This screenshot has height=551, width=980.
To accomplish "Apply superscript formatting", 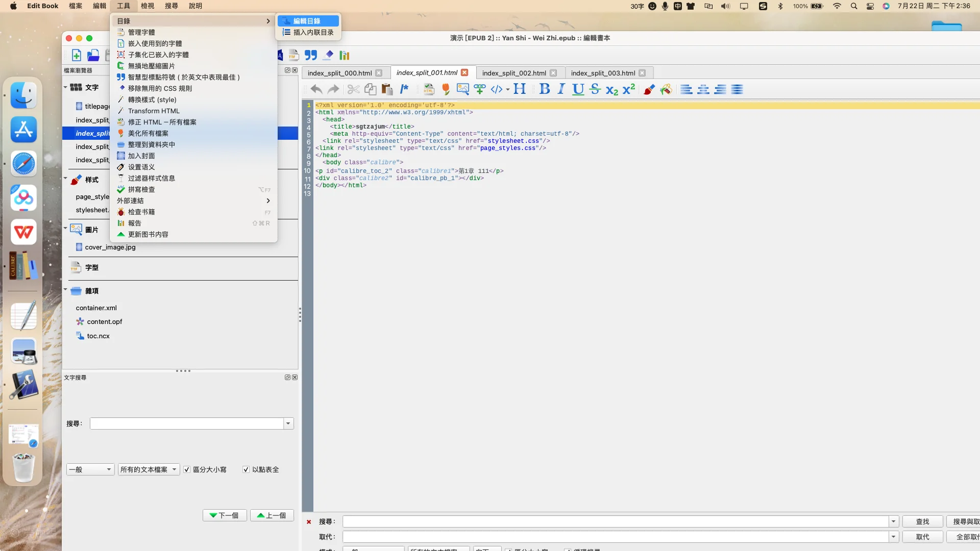I will pyautogui.click(x=629, y=89).
